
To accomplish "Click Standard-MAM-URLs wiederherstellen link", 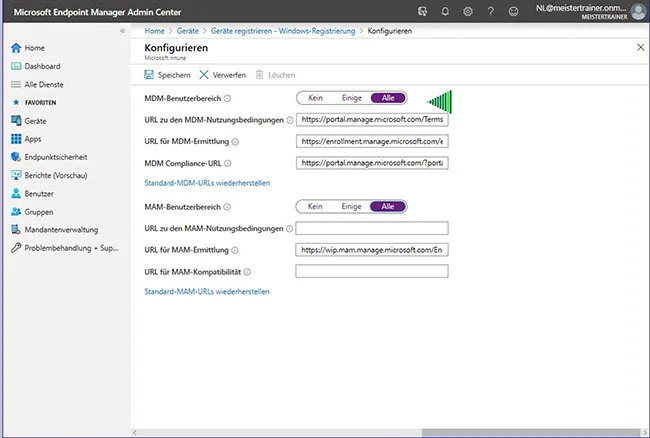I will pyautogui.click(x=207, y=292).
